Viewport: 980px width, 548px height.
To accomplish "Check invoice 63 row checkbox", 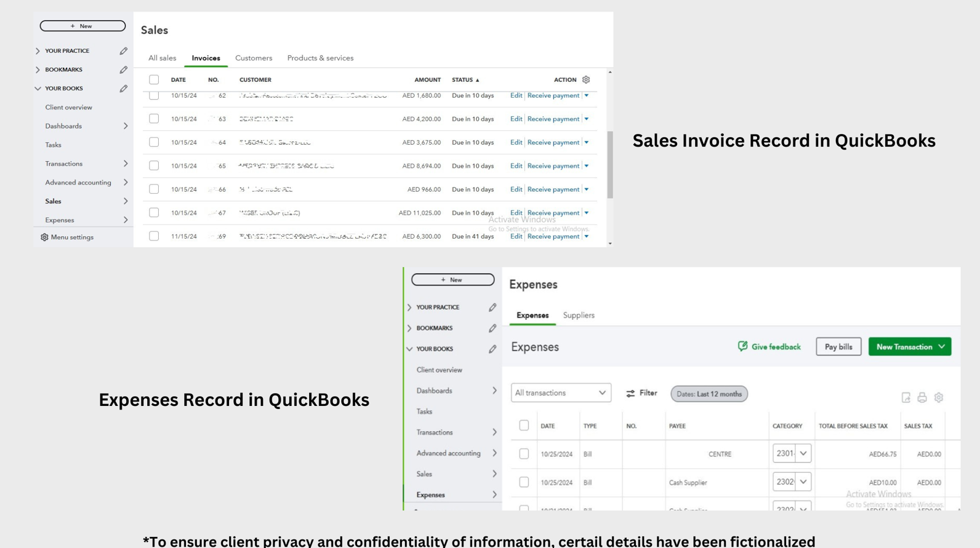I will [154, 119].
